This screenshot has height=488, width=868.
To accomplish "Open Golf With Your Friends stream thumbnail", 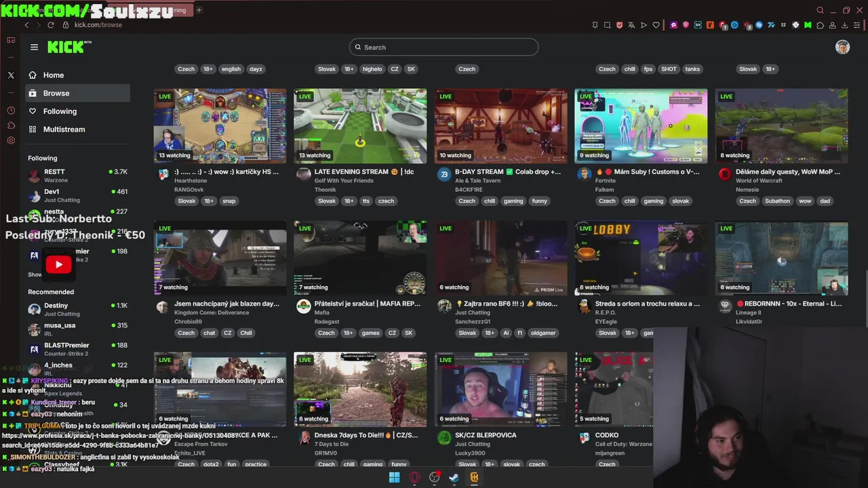I will tap(360, 125).
